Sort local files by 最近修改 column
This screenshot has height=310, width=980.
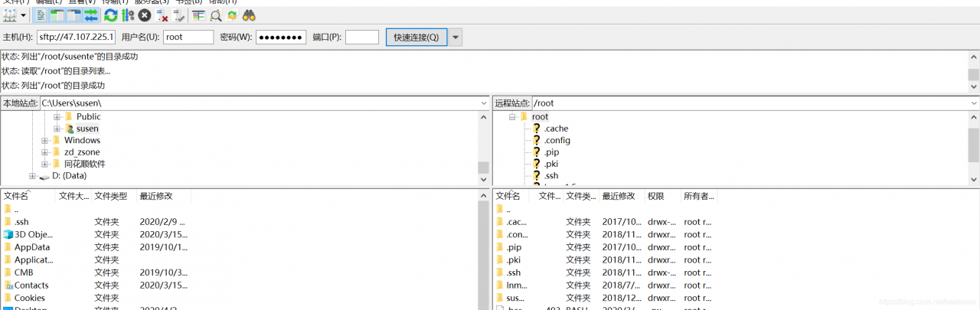point(163,196)
